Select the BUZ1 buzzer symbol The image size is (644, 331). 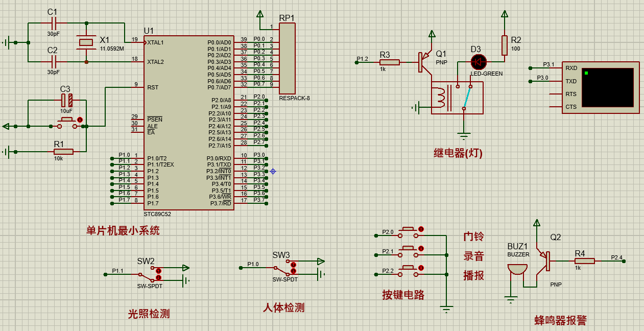517,269
